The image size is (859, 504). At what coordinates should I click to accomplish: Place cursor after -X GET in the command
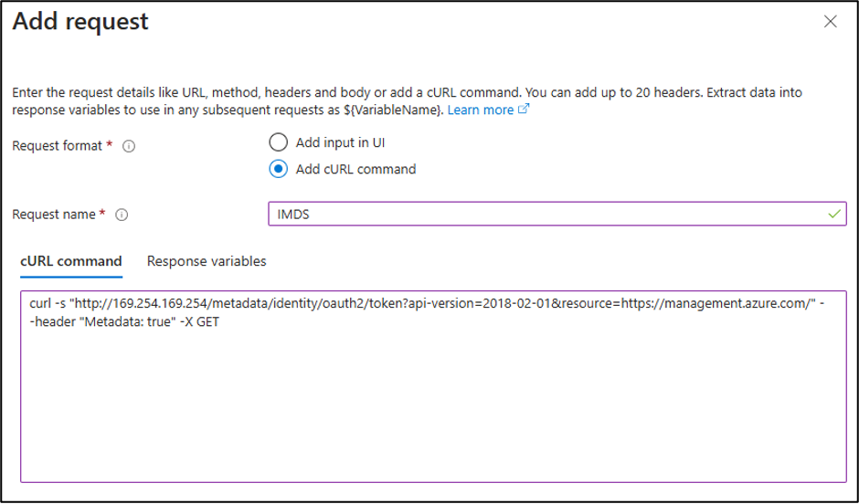click(220, 322)
